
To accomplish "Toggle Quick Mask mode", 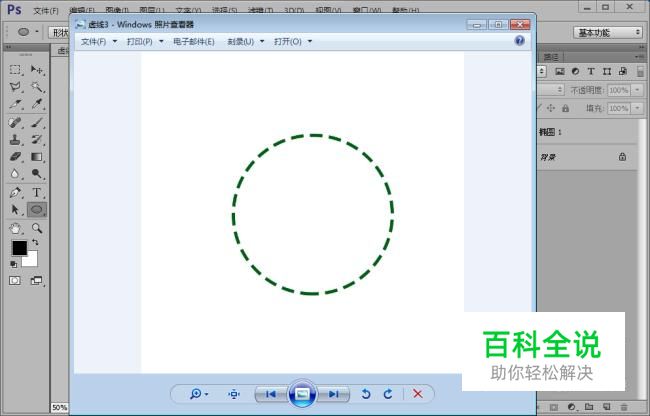I will point(15,281).
